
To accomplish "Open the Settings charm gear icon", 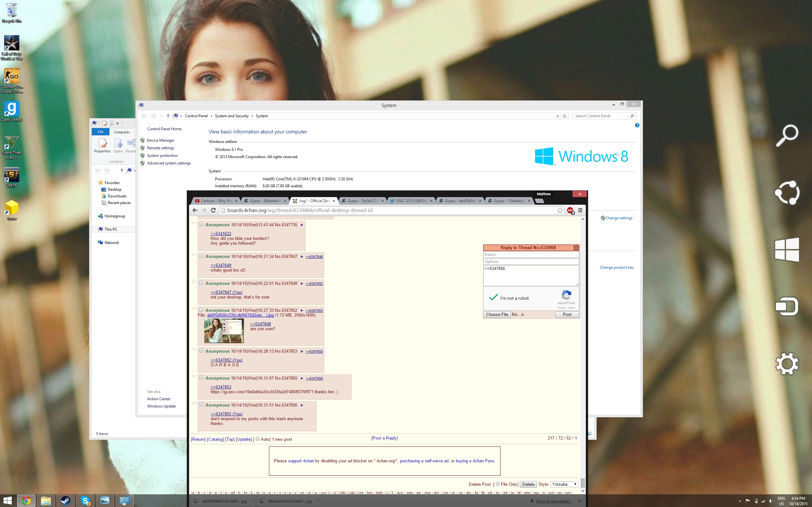I will (x=787, y=364).
